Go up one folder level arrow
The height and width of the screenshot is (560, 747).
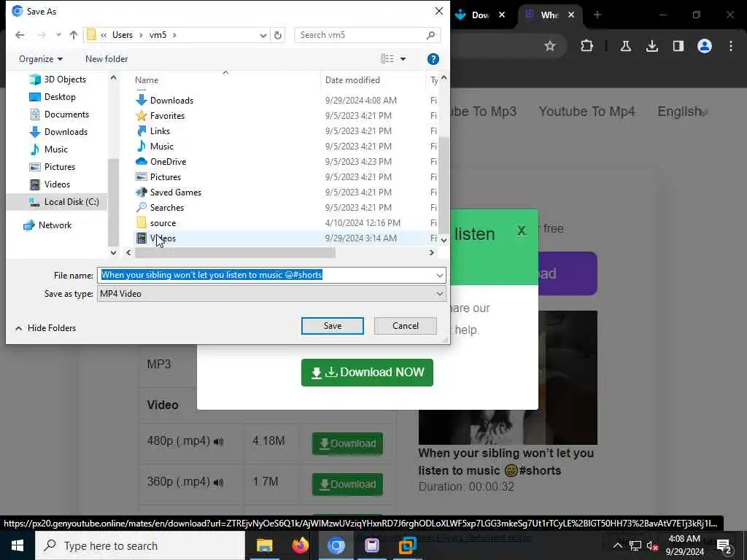[x=74, y=35]
